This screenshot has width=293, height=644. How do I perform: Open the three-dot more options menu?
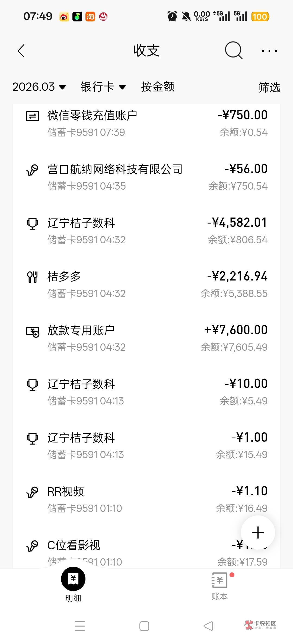pyautogui.click(x=269, y=51)
